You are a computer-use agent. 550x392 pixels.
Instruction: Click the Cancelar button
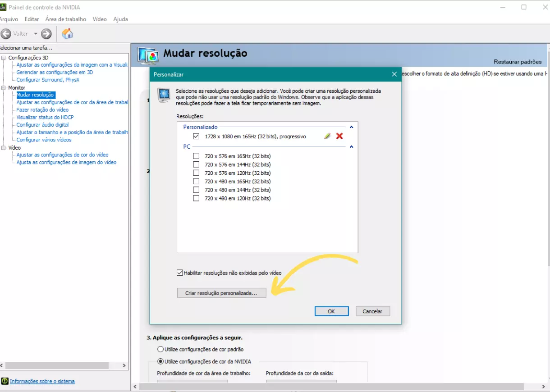pos(372,311)
